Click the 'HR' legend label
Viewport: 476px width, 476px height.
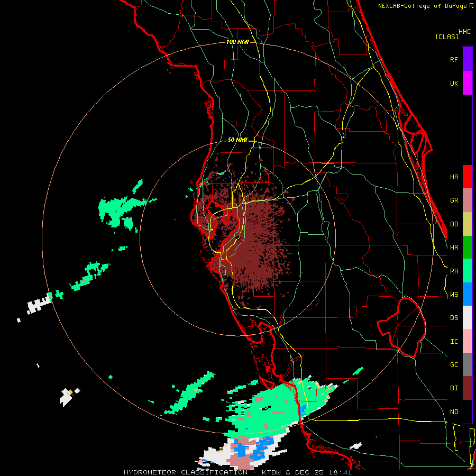(x=454, y=248)
